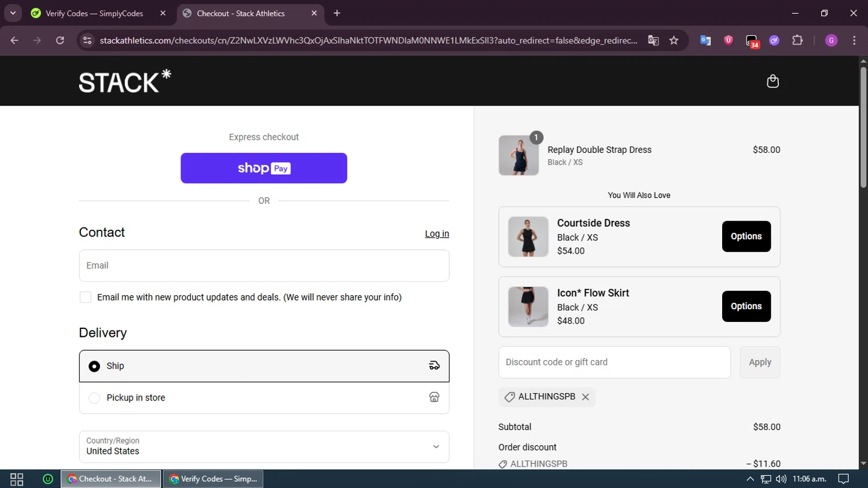Click the – $11.60 order discount amount
Viewport: 868px width, 488px height.
763,464
